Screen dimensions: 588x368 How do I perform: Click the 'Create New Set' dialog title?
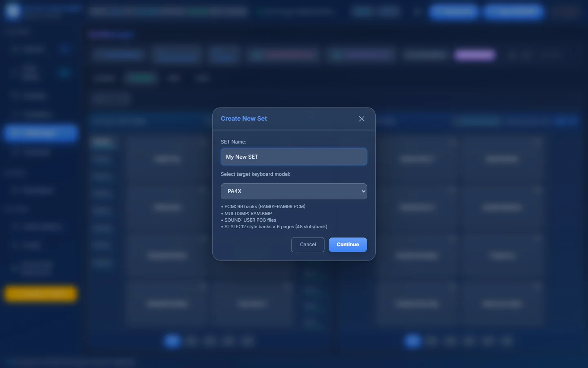pos(244,119)
